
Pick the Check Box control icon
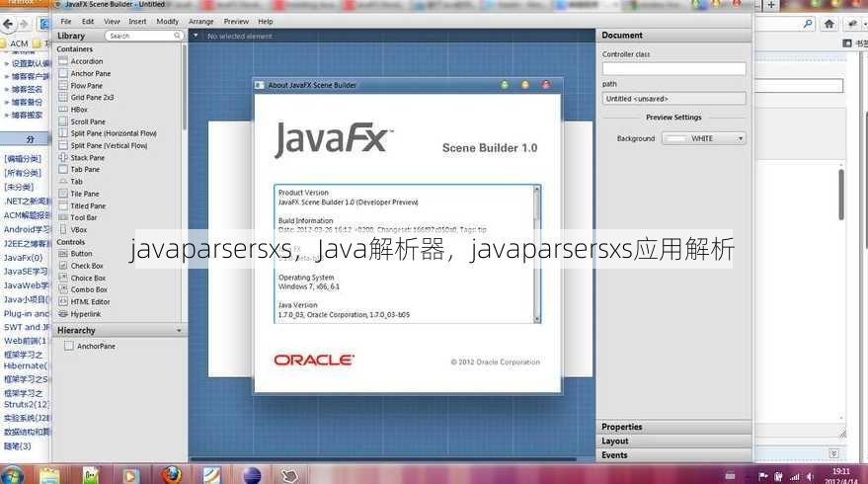coord(63,266)
